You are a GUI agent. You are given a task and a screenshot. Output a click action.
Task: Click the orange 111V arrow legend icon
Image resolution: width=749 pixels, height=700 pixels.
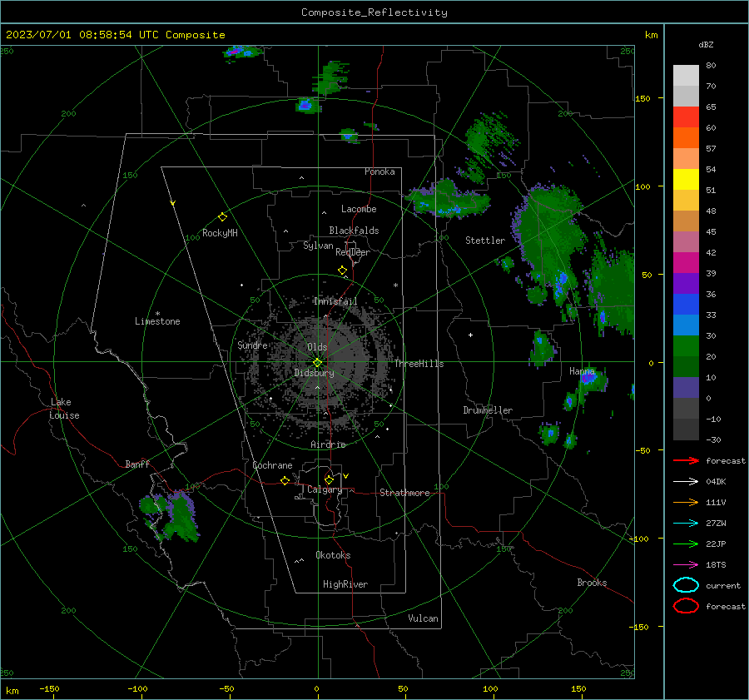coord(686,502)
